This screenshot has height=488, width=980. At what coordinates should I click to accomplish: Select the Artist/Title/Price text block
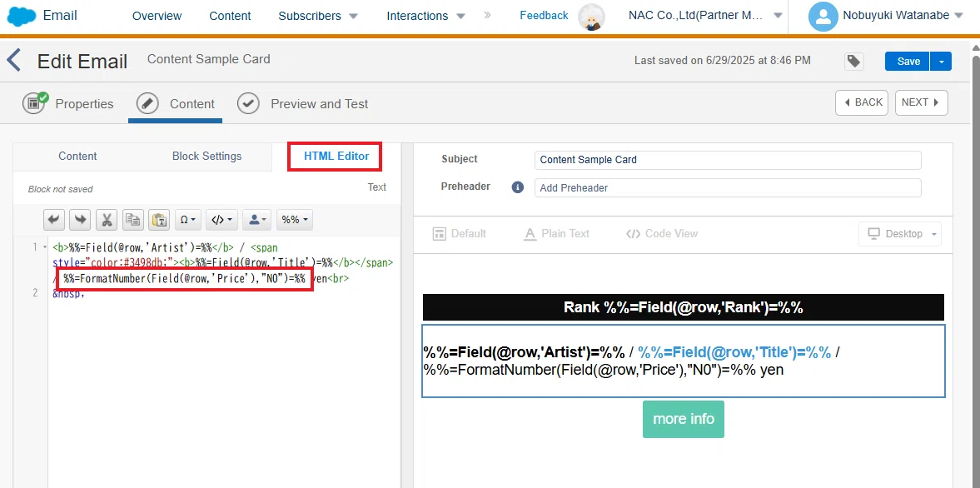pos(683,361)
